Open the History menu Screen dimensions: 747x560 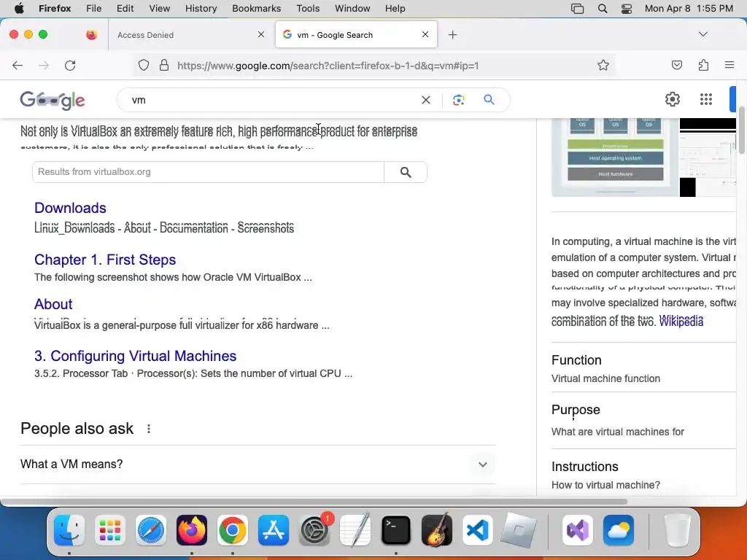tap(201, 9)
